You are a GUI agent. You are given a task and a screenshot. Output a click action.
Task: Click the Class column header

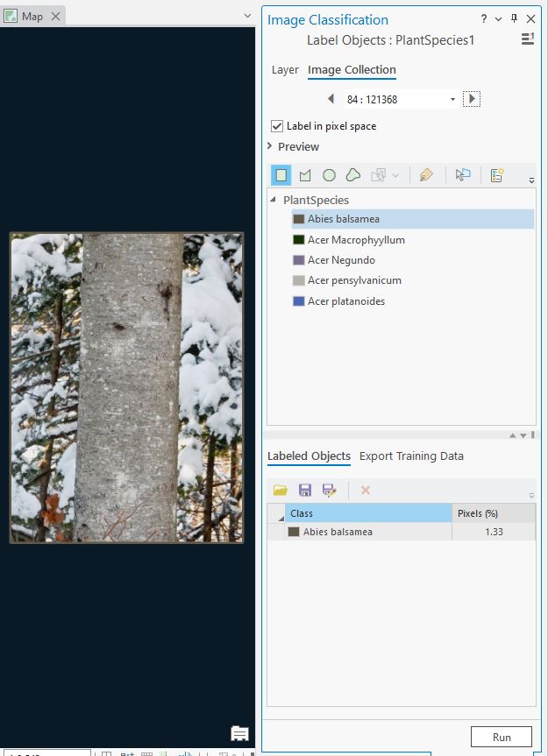tap(368, 513)
